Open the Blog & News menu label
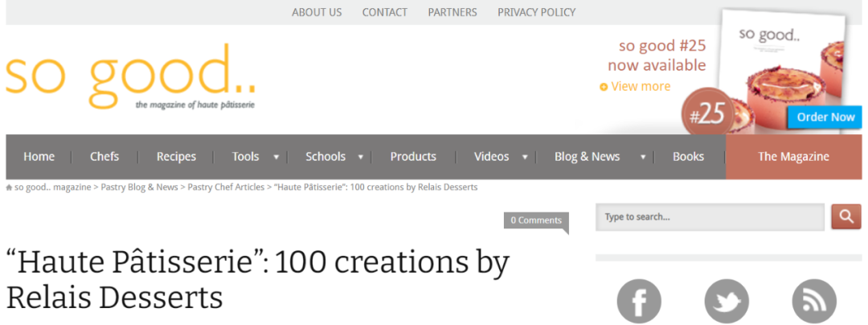 [587, 157]
